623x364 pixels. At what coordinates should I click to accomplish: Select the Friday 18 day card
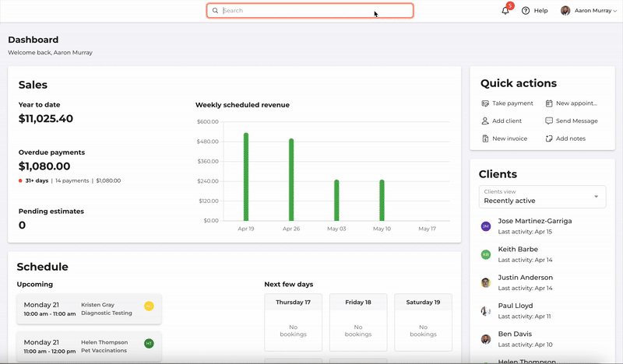(358, 322)
